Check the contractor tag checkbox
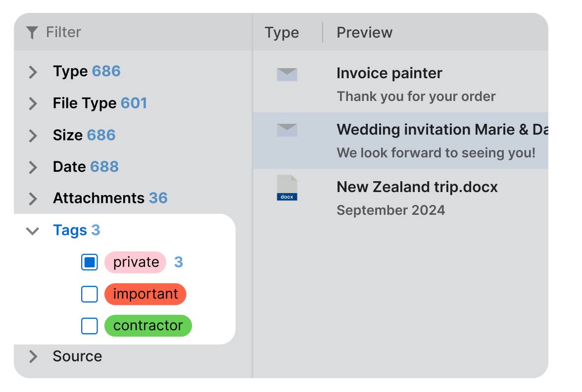 point(90,326)
